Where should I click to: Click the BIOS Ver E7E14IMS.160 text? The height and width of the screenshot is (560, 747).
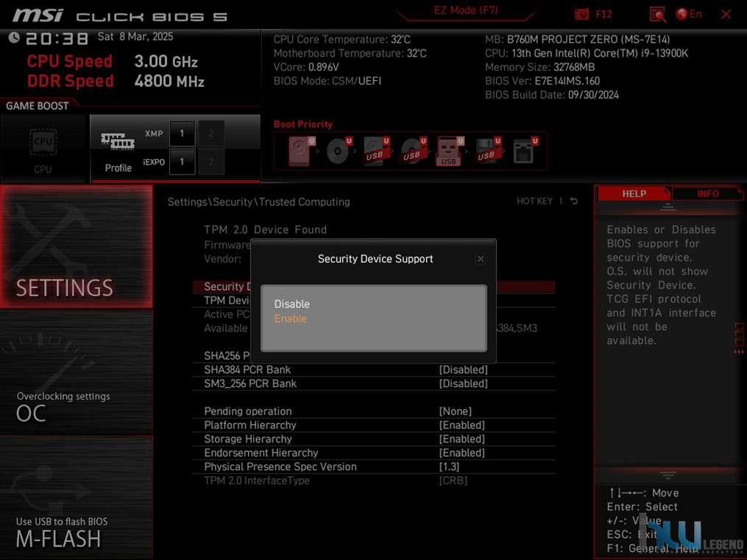tap(542, 81)
